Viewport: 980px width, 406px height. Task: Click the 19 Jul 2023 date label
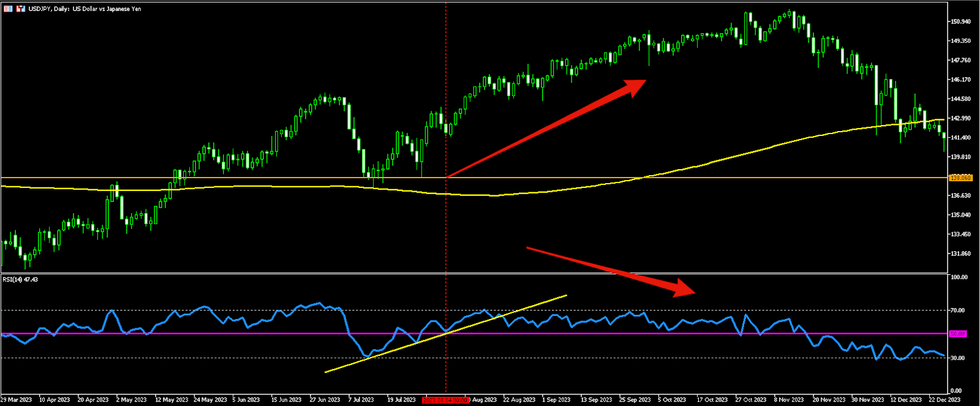pos(401,400)
